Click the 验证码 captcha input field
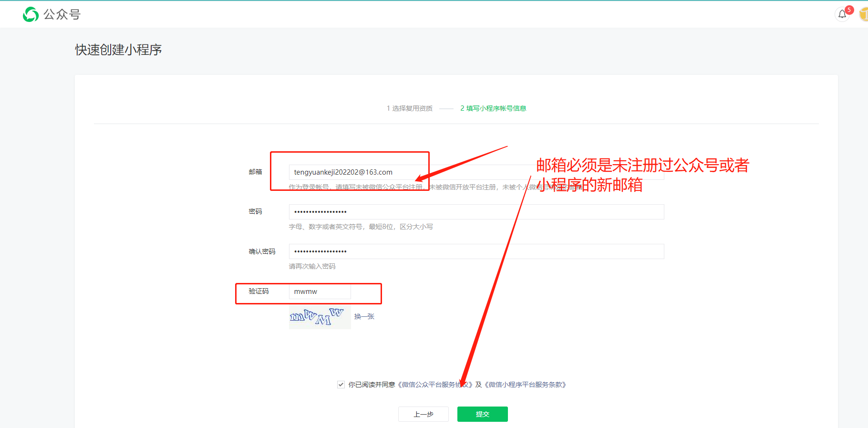 [320, 292]
